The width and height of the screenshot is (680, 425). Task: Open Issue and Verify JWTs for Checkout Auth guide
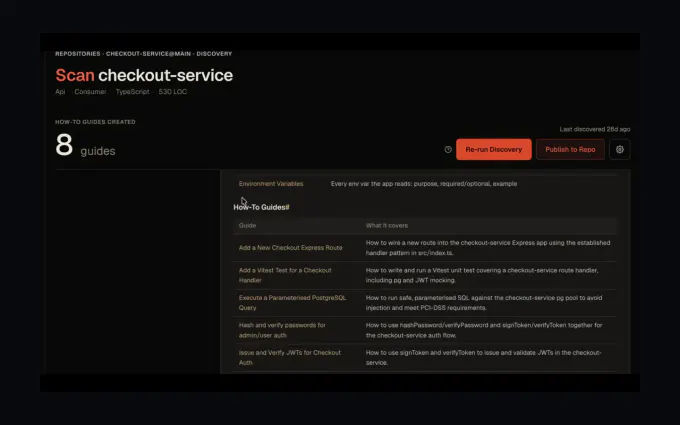tap(290, 357)
